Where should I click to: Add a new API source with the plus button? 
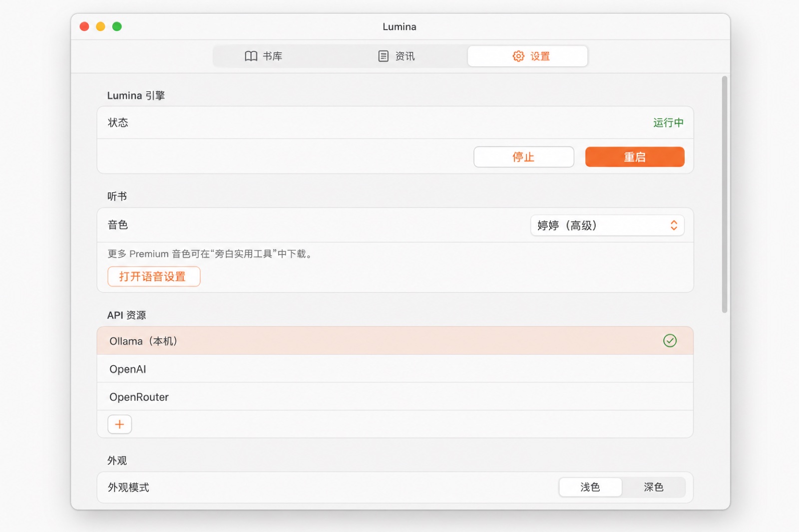coord(119,424)
